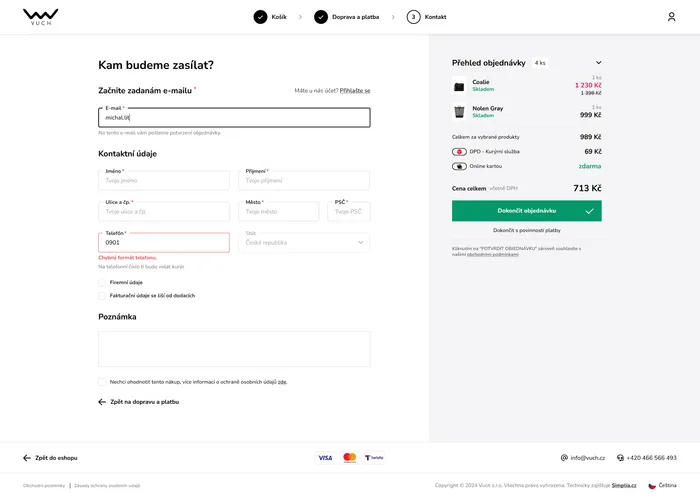Viewport: 700px width, 498px height.
Task: Focus the E-mail input field
Action: (x=234, y=118)
